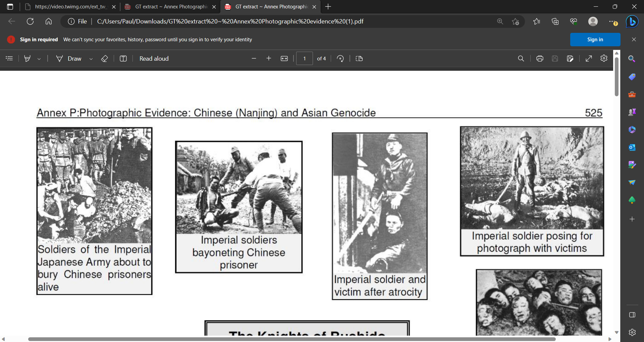Close the video.twimg.com tab
The image size is (644, 342).
click(114, 7)
